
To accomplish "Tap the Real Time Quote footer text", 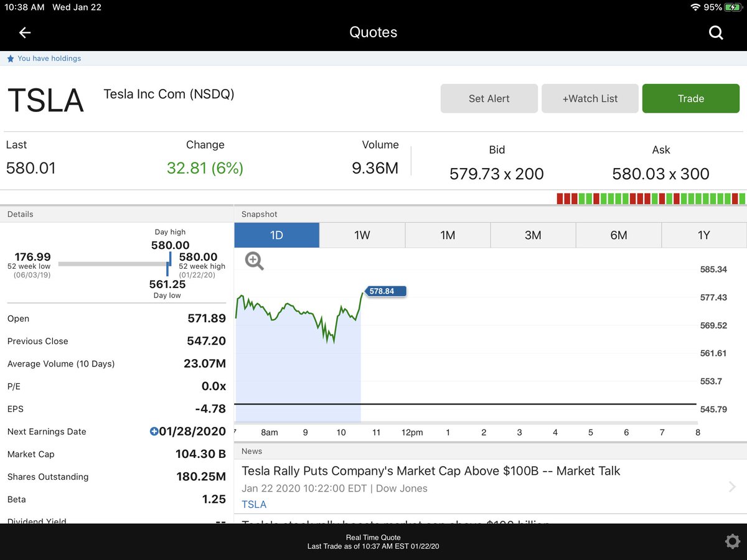I will tap(374, 538).
